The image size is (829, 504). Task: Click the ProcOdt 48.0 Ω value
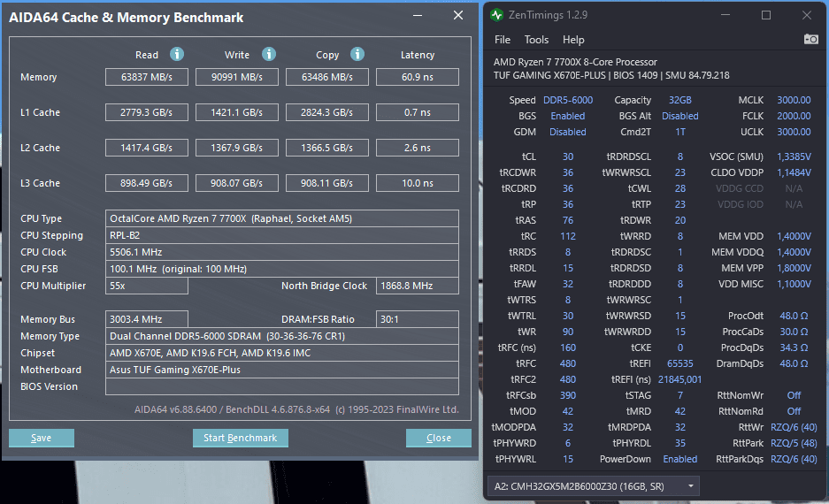click(794, 316)
